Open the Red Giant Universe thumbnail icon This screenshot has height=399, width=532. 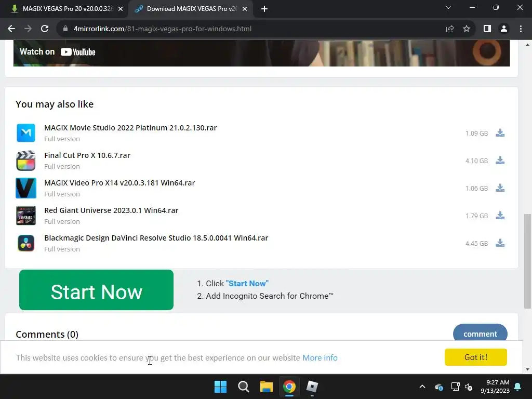pos(26,216)
